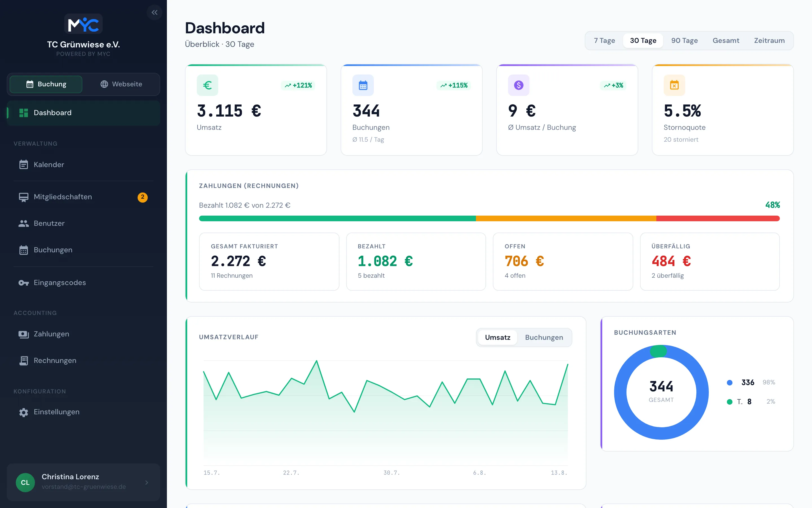Toggle chart to Umsatz view
The width and height of the screenshot is (812, 508).
click(498, 337)
